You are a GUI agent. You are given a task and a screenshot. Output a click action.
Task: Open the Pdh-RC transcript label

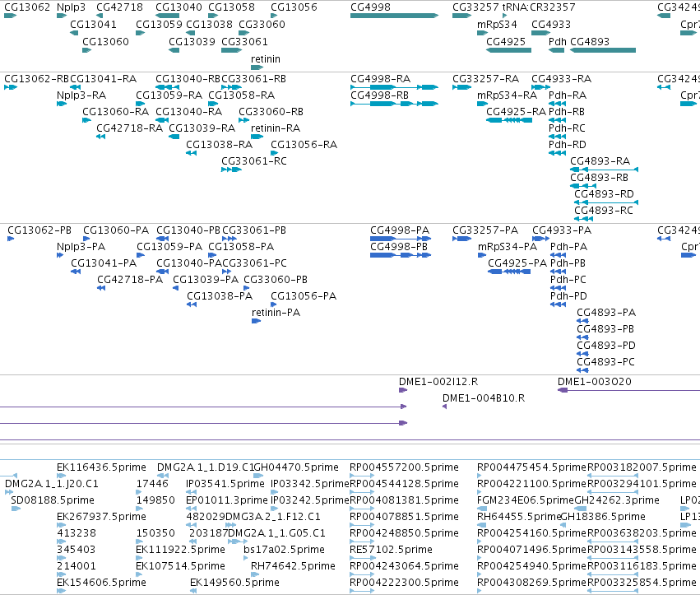pos(567,128)
